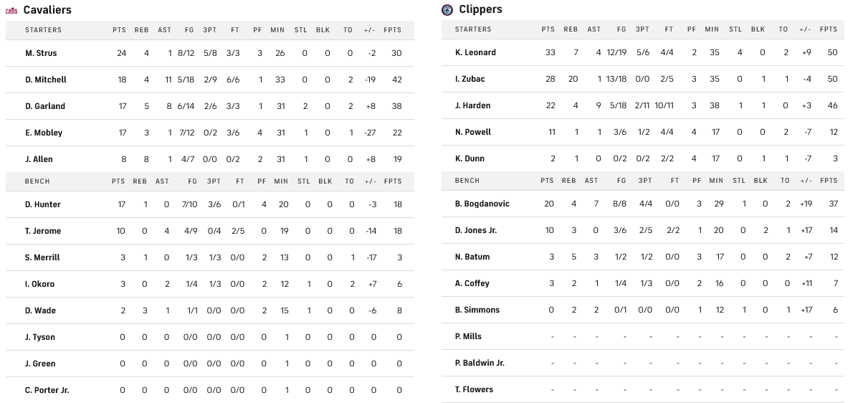This screenshot has height=403, width=868.
Task: Select B. Bogdanovic from Clippers bench
Action: [482, 204]
